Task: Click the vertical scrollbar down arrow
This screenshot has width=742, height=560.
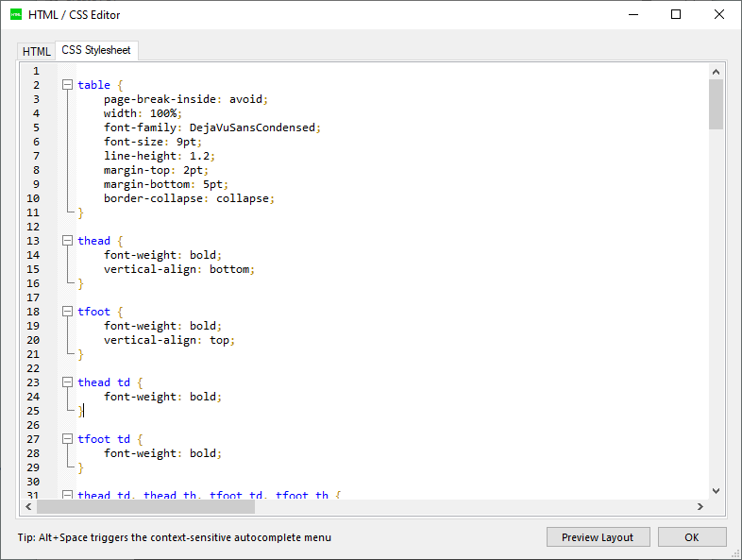Action: (716, 491)
